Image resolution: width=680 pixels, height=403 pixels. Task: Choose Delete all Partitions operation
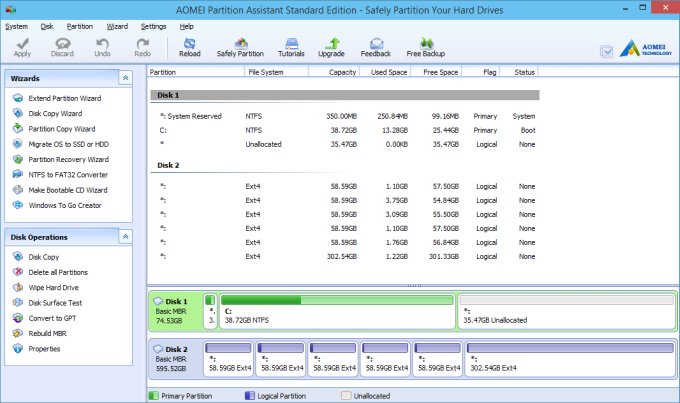tap(58, 272)
